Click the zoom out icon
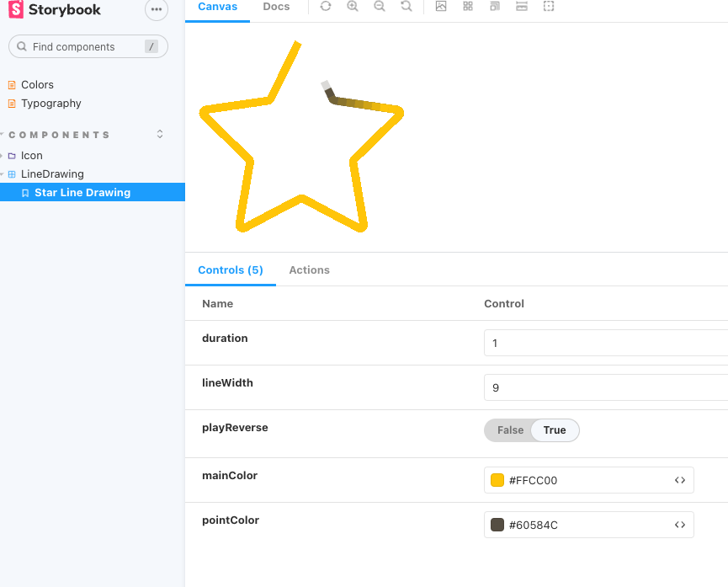 coord(380,6)
